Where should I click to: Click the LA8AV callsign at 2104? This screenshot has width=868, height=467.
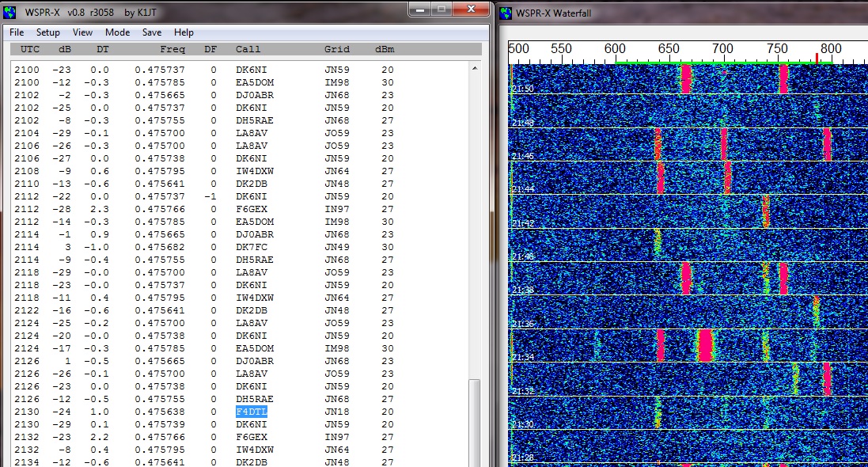click(x=252, y=133)
